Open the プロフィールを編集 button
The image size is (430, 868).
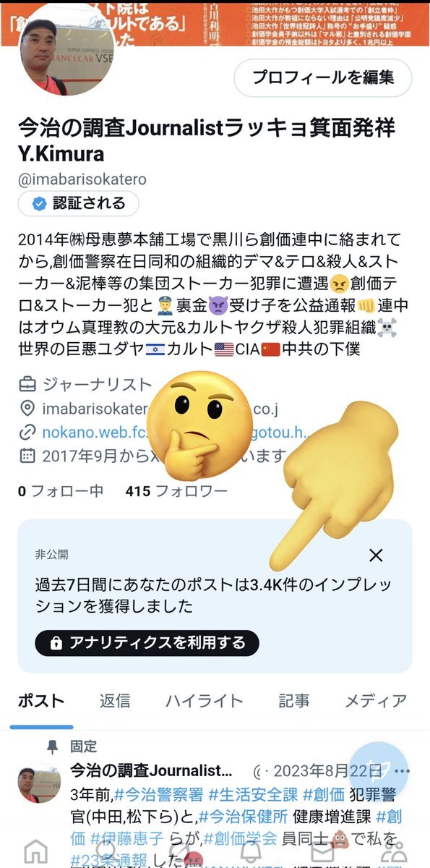pyautogui.click(x=323, y=77)
